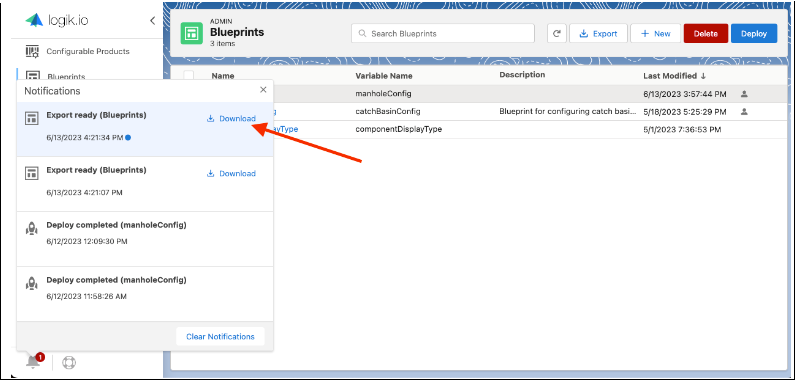
Task: Open the 12:09:30 PM Deploy completed notification
Action: pyautogui.click(x=145, y=239)
